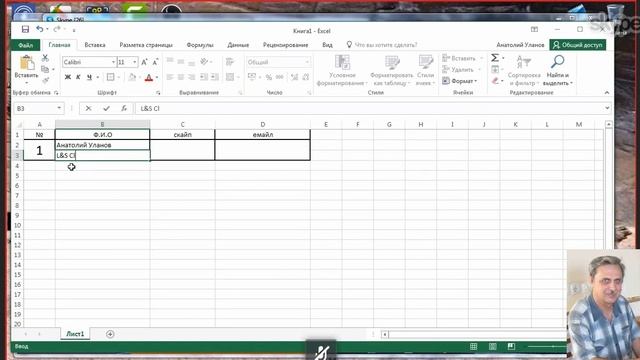640x360 pixels.
Task: Open the font size 11 dropdown
Action: 135,62
